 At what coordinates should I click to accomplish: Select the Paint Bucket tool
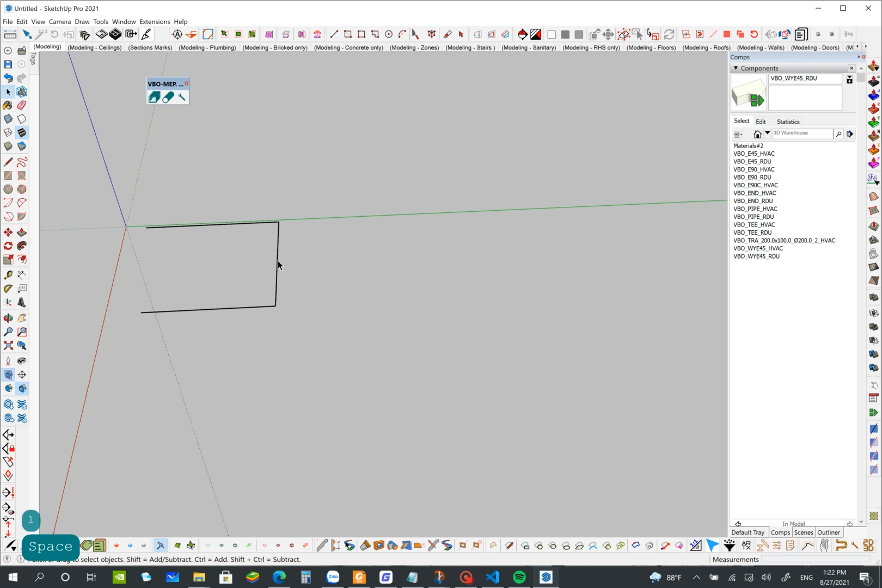coord(8,105)
